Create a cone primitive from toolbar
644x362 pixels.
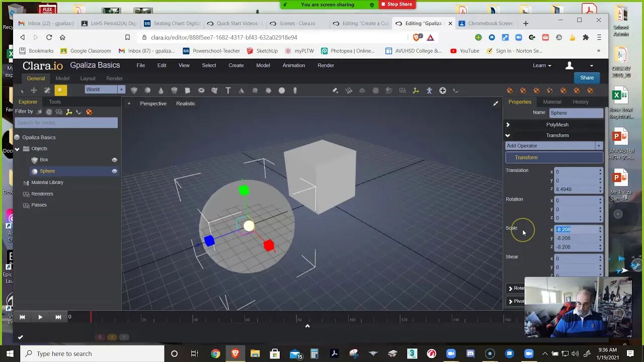[160, 90]
